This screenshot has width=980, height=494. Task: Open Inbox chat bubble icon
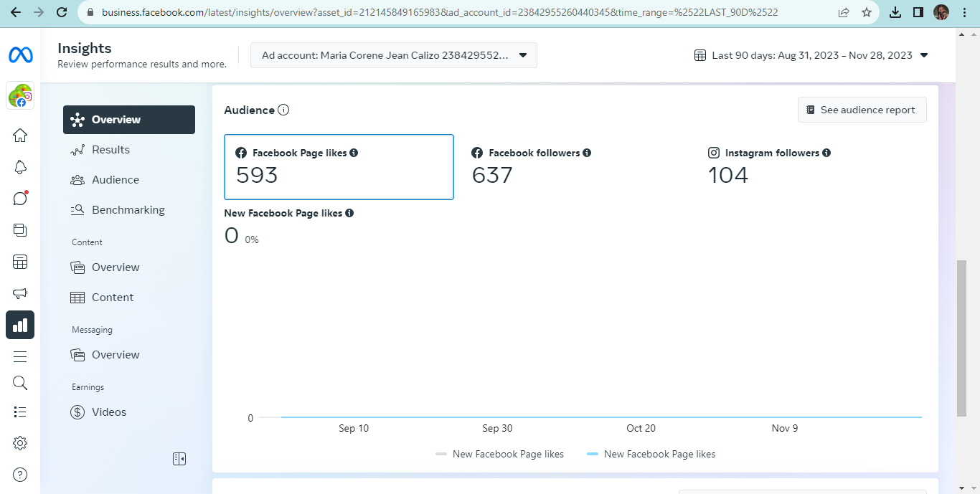point(20,199)
